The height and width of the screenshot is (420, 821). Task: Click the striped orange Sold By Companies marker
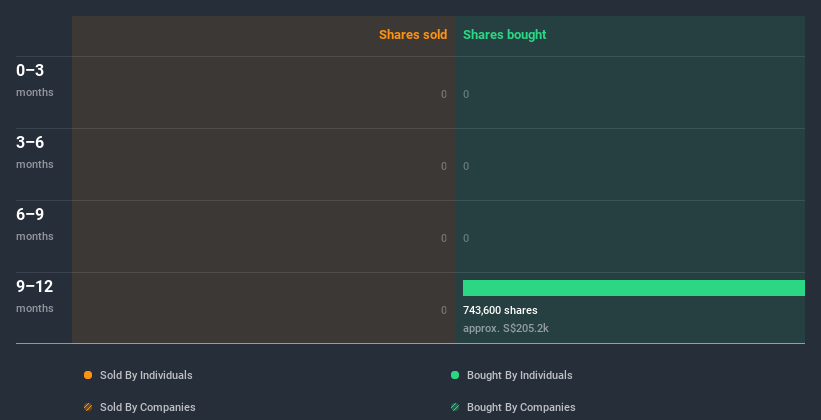point(88,407)
